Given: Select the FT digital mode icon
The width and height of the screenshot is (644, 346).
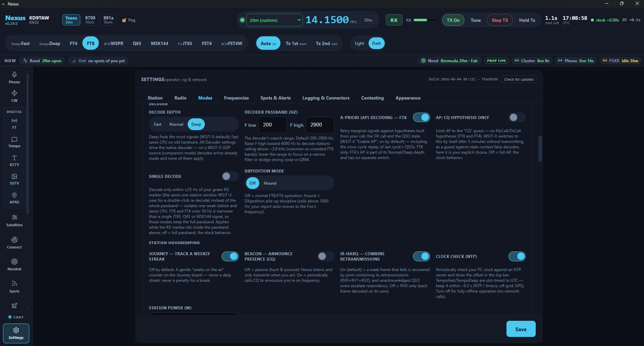Looking at the screenshot, I should point(14,124).
